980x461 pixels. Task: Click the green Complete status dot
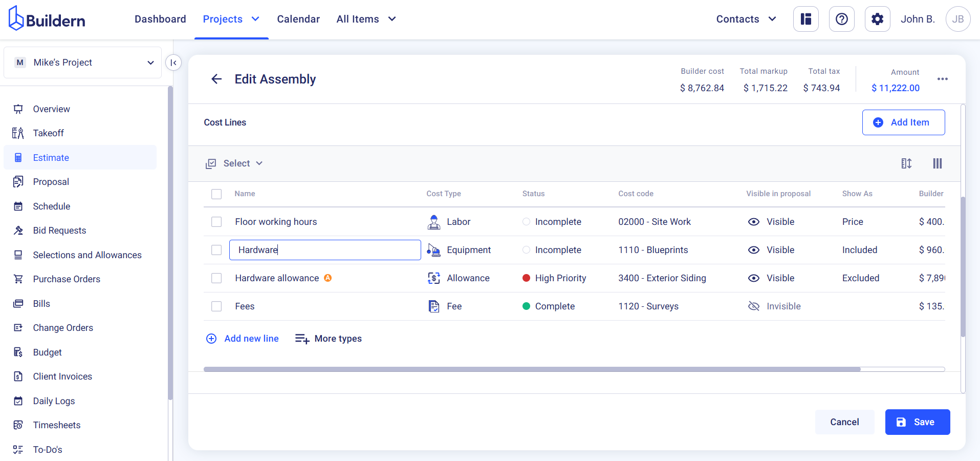[x=526, y=306]
